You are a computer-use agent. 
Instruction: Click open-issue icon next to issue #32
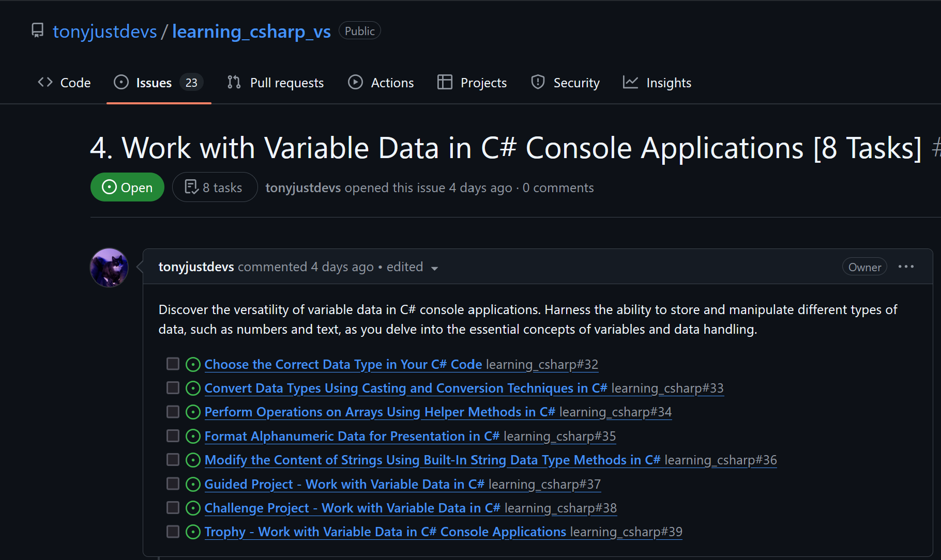pyautogui.click(x=193, y=364)
